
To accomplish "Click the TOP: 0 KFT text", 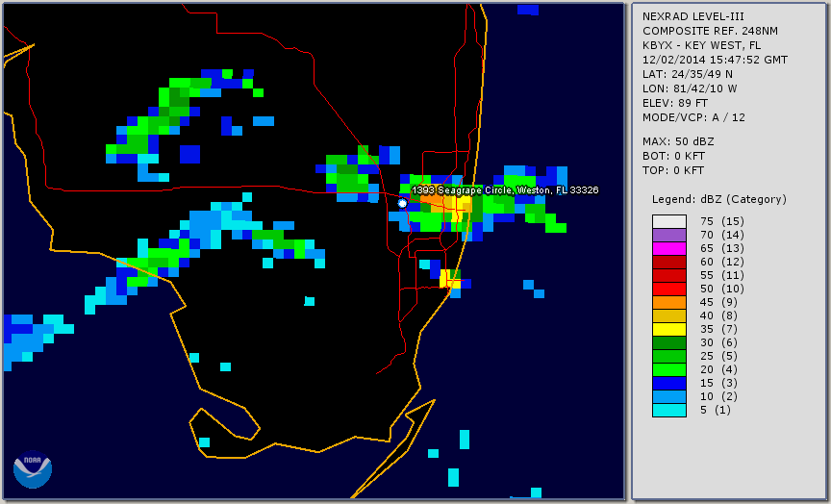I will [673, 170].
